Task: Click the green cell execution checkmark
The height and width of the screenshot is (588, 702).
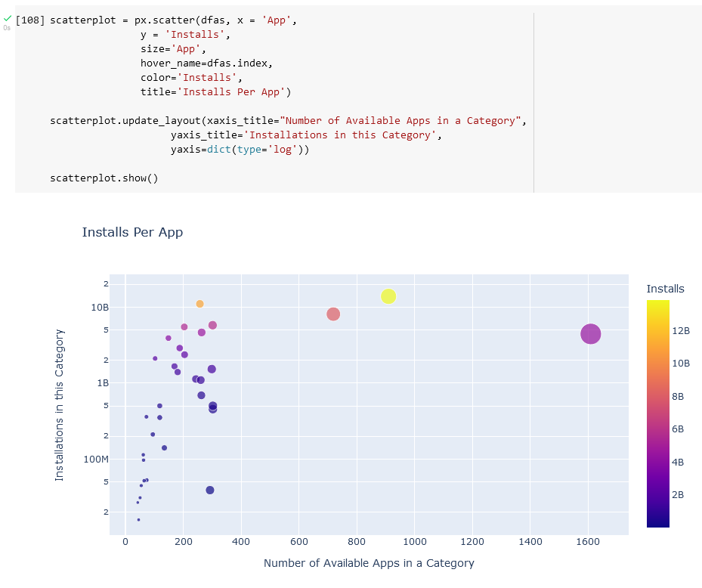Action: click(x=8, y=17)
